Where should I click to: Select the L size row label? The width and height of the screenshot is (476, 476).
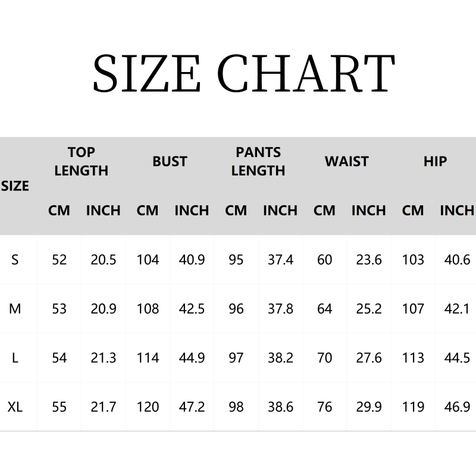(15, 358)
